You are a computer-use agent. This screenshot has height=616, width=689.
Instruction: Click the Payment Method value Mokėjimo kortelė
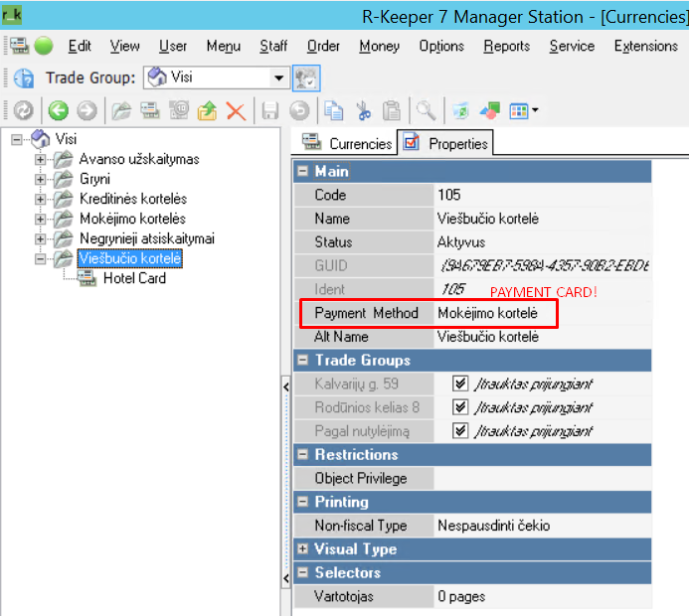pos(488,313)
